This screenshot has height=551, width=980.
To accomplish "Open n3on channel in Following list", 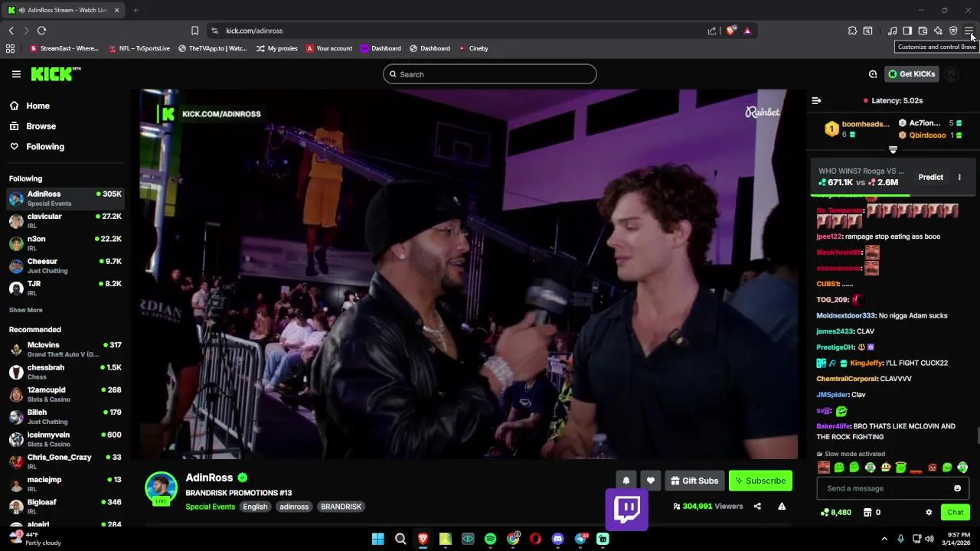I will coord(65,243).
